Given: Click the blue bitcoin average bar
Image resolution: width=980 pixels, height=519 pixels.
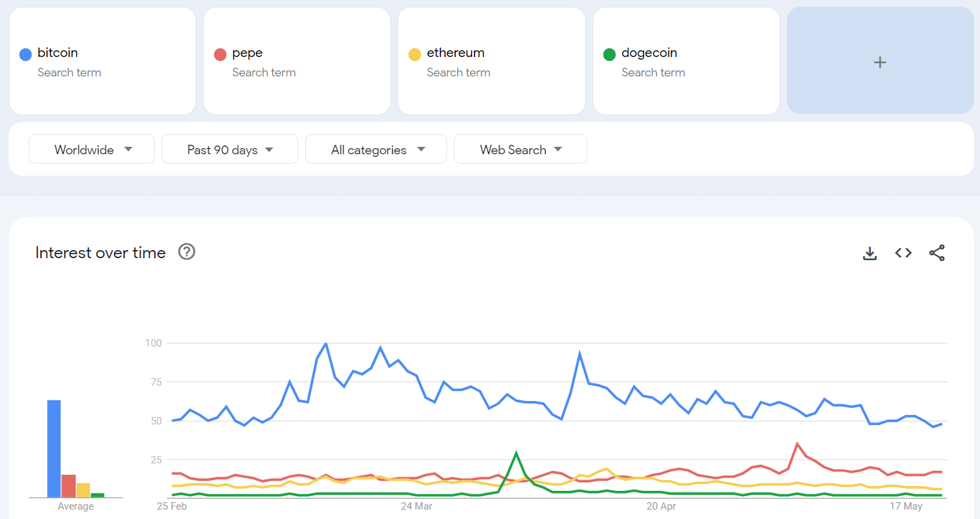Looking at the screenshot, I should click(x=54, y=449).
